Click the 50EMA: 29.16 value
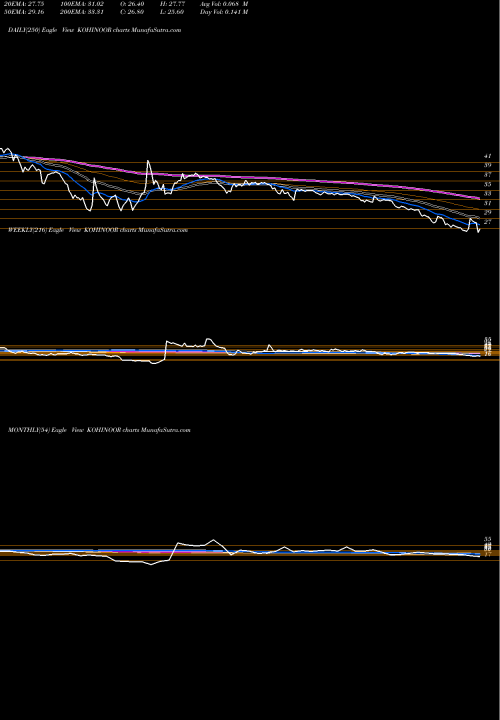The width and height of the screenshot is (500, 720). coord(24,11)
